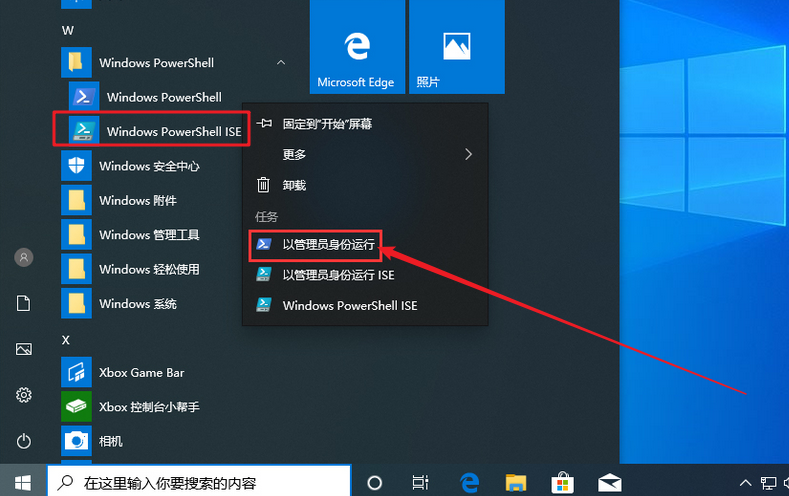This screenshot has width=789, height=496.
Task: Select 卸载 in context menu
Action: (x=365, y=185)
